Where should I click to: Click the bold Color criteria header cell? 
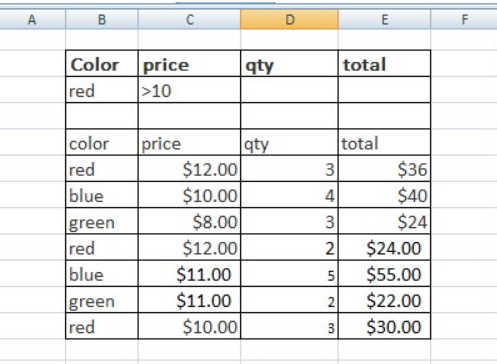click(102, 63)
